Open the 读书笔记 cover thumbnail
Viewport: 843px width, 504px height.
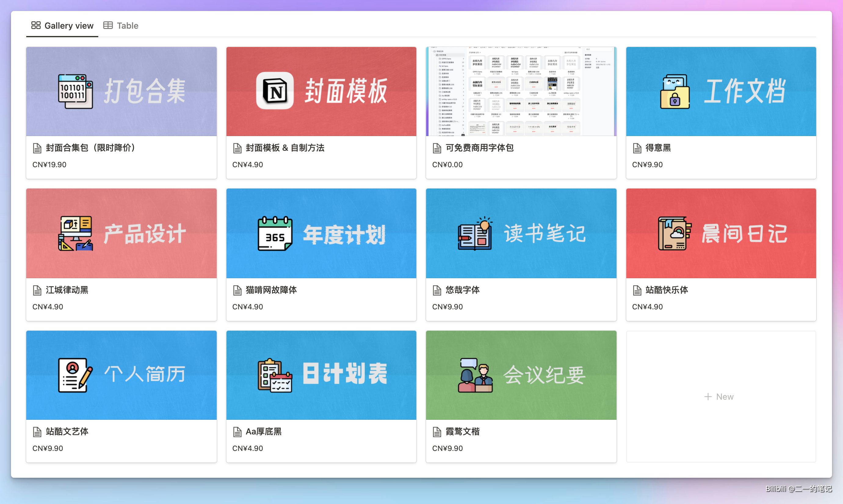click(x=521, y=233)
